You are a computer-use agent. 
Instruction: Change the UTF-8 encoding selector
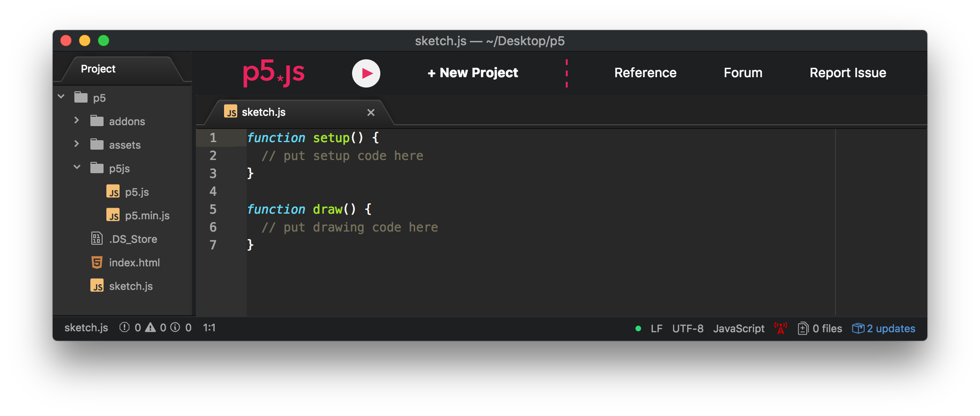(688, 328)
